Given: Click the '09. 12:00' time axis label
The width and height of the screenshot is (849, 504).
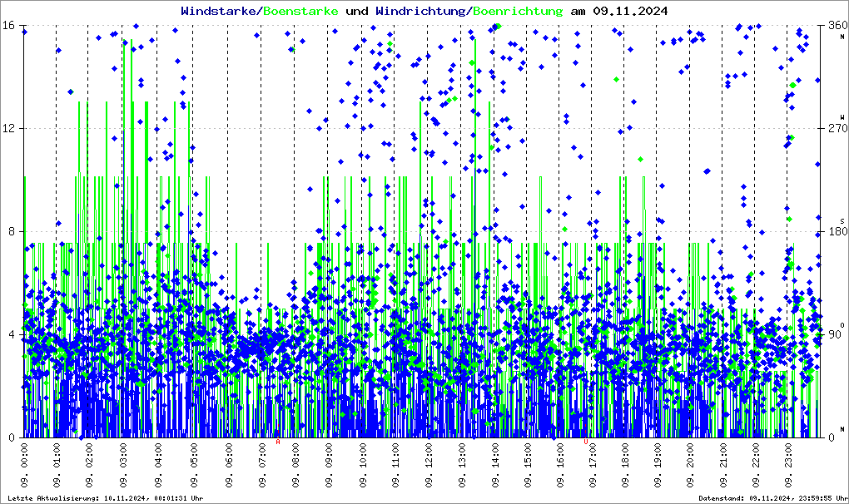Looking at the screenshot, I should pyautogui.click(x=429, y=466).
